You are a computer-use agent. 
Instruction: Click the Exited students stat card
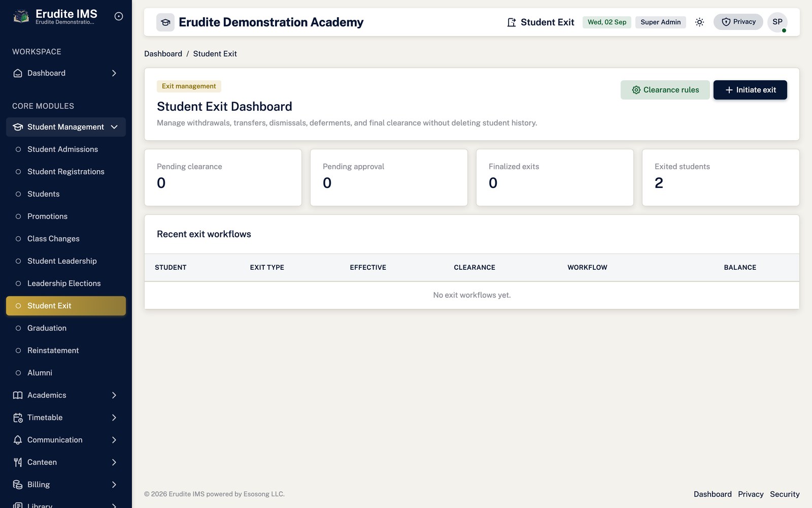pyautogui.click(x=721, y=177)
